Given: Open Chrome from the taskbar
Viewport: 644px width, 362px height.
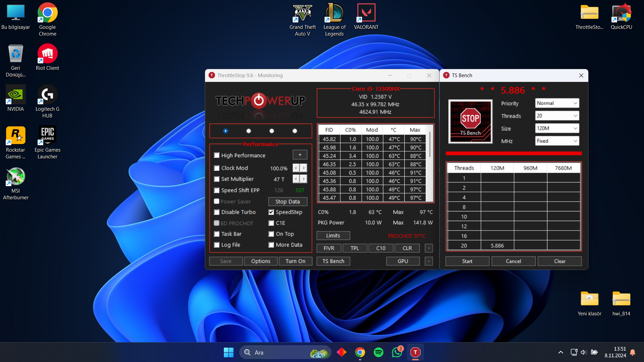Looking at the screenshot, I should click(x=360, y=352).
